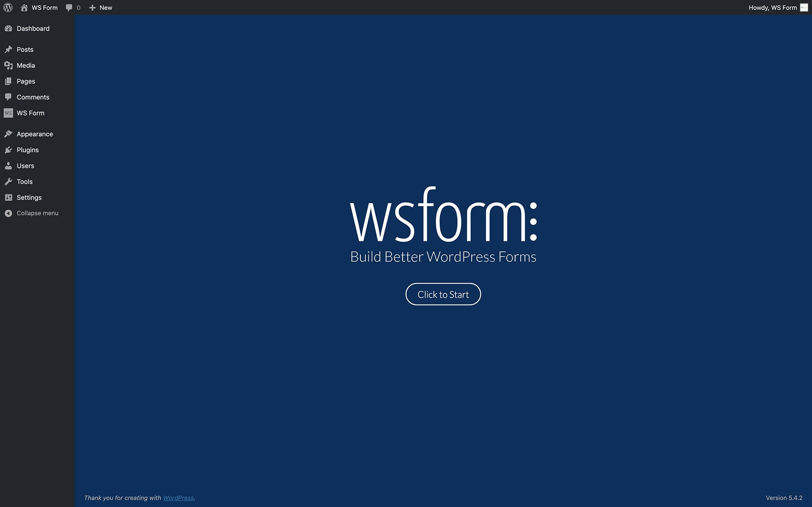Image resolution: width=812 pixels, height=507 pixels.
Task: Open the Media library icon
Action: [x=9, y=65]
